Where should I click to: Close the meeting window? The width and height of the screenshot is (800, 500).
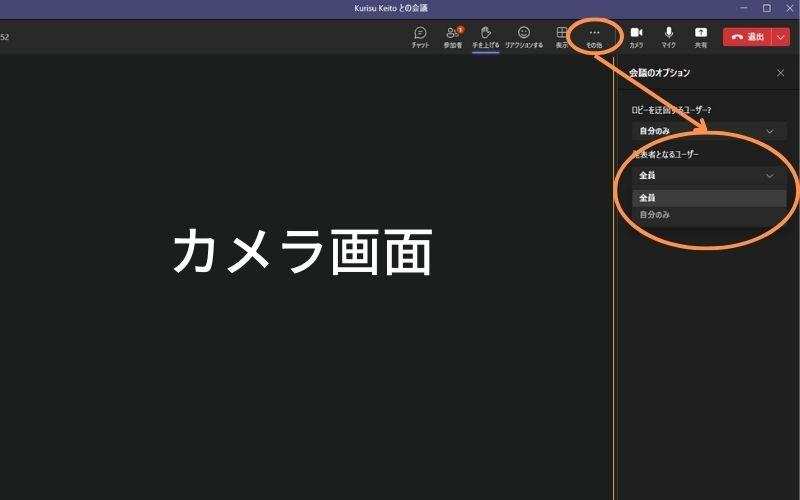pos(789,8)
